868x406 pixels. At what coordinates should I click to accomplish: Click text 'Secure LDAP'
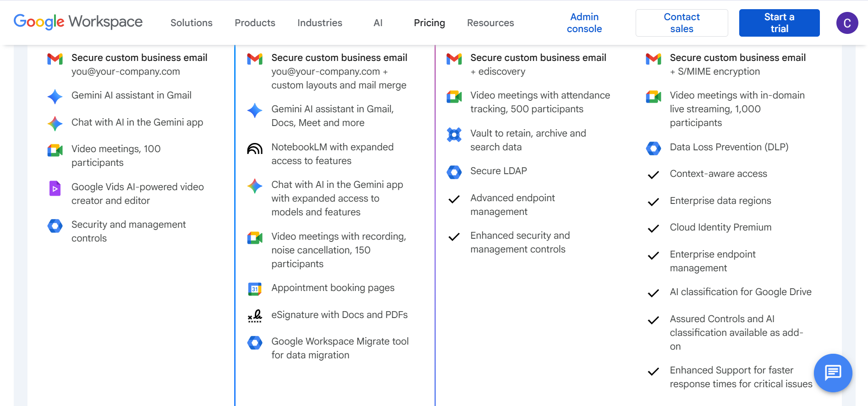click(499, 171)
